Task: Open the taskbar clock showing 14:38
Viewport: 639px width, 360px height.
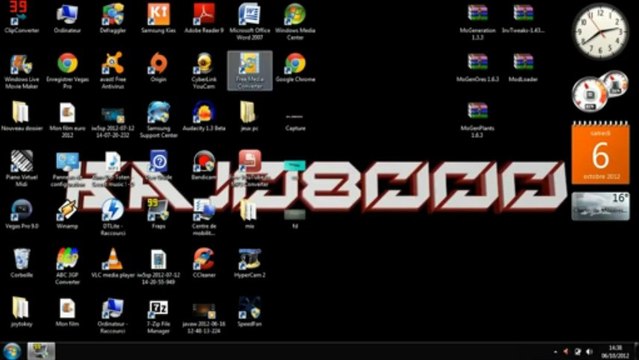Action: tap(615, 351)
